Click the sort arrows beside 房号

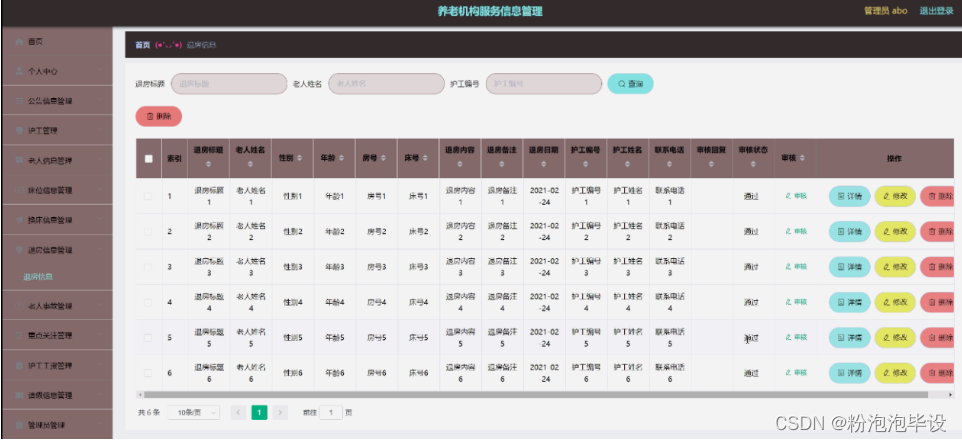(383, 158)
